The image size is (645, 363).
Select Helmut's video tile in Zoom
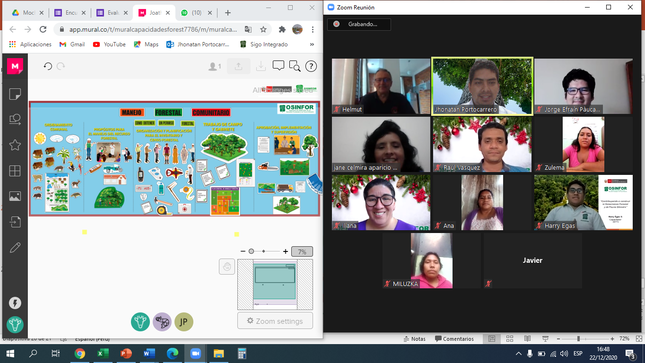click(381, 86)
